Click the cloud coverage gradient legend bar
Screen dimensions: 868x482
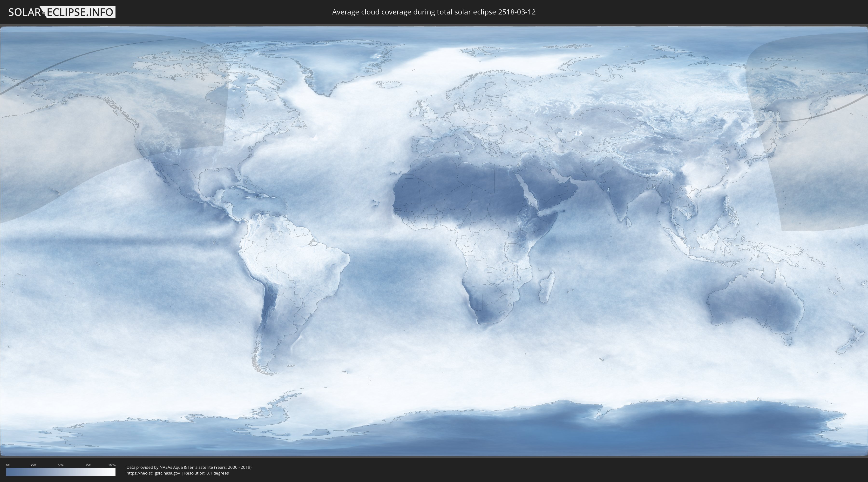[x=61, y=472]
